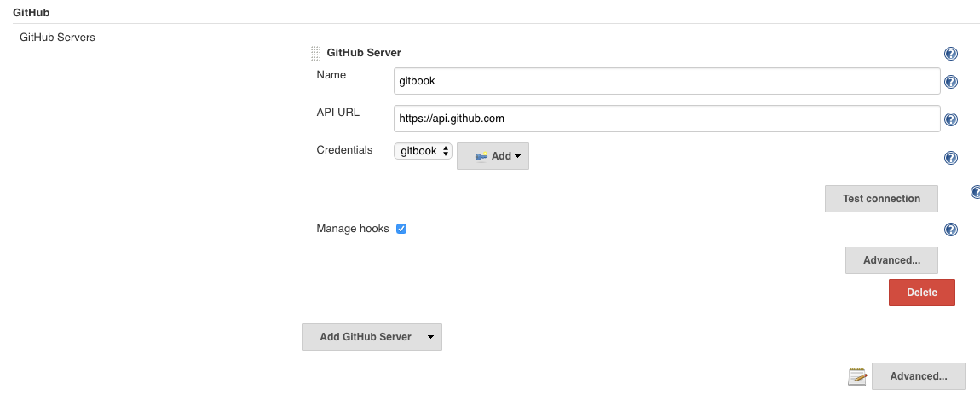Show help for Manage hooks
Viewport: 980px width, 401px height.
[951, 230]
